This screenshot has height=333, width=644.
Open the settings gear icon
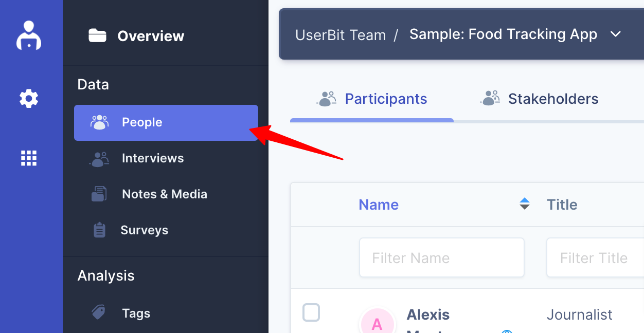click(29, 98)
